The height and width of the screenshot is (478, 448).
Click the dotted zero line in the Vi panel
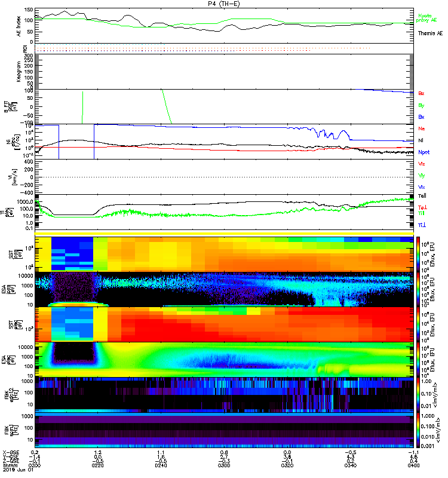coord(224,177)
